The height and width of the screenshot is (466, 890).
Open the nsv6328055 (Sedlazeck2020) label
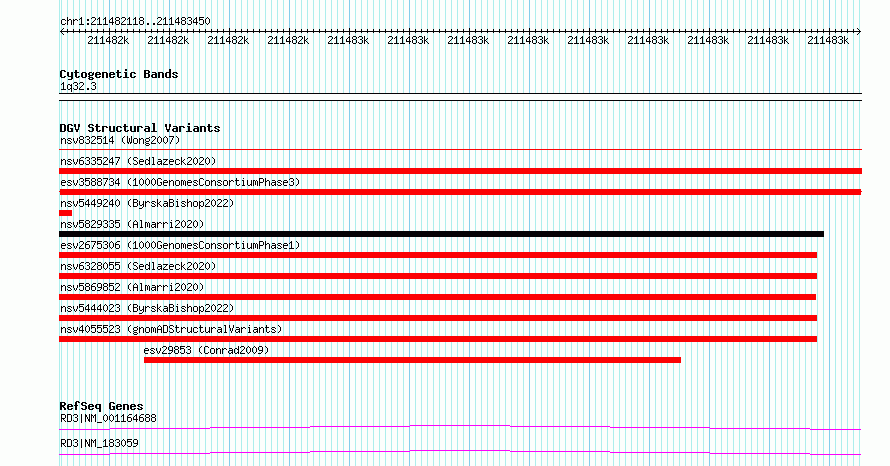138,266
